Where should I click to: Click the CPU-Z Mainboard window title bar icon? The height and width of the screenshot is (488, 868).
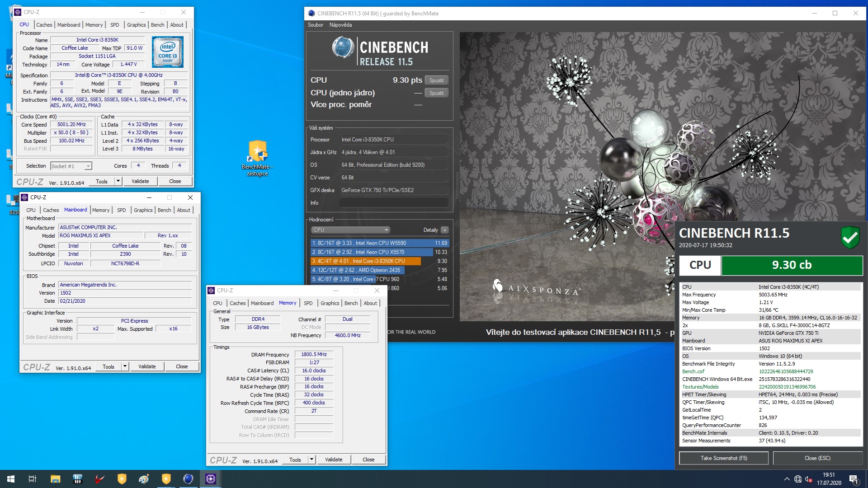24,197
